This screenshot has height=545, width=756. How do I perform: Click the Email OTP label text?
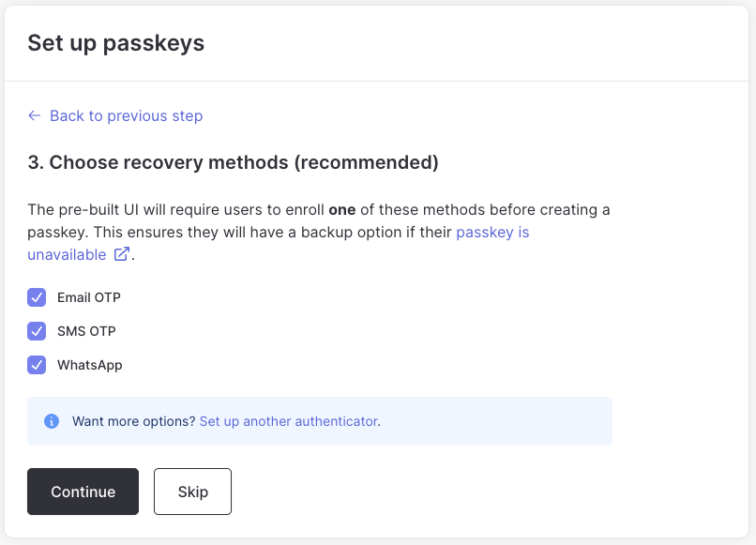click(x=87, y=297)
